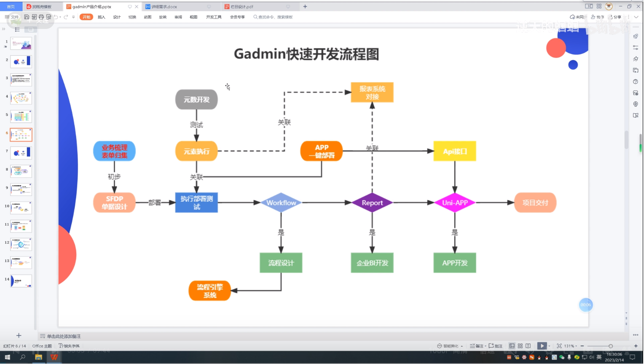Open the notification center on taskbar
This screenshot has height=364, width=644.
point(632,357)
